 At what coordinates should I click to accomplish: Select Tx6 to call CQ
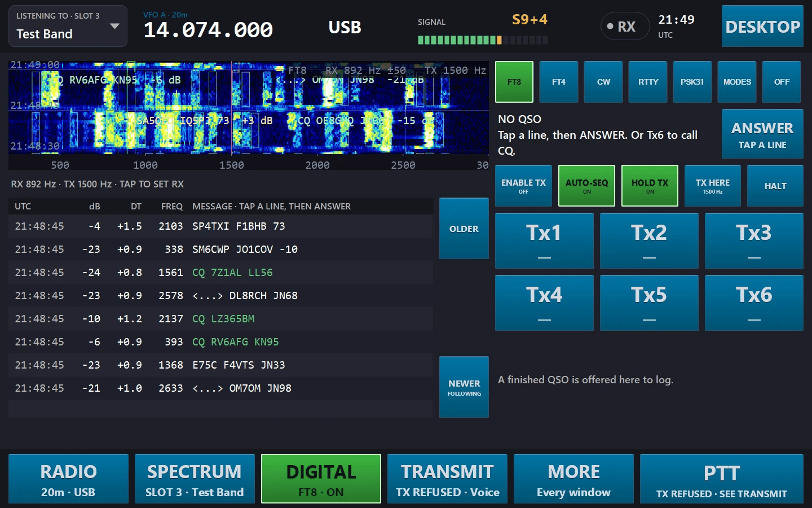(754, 303)
